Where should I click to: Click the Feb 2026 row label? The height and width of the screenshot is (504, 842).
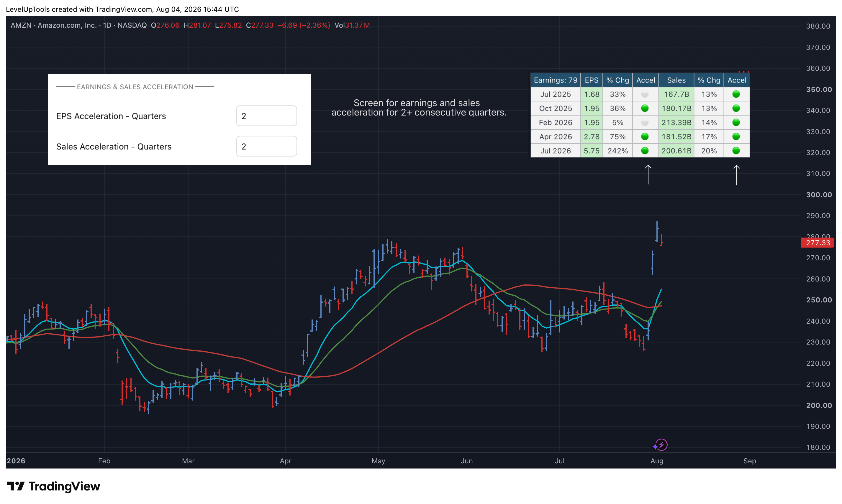[x=556, y=123]
